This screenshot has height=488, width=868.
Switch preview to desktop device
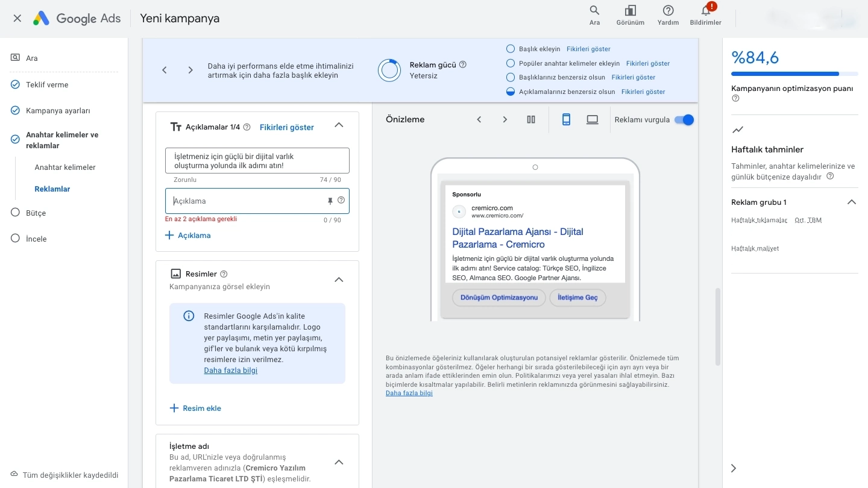pyautogui.click(x=593, y=119)
